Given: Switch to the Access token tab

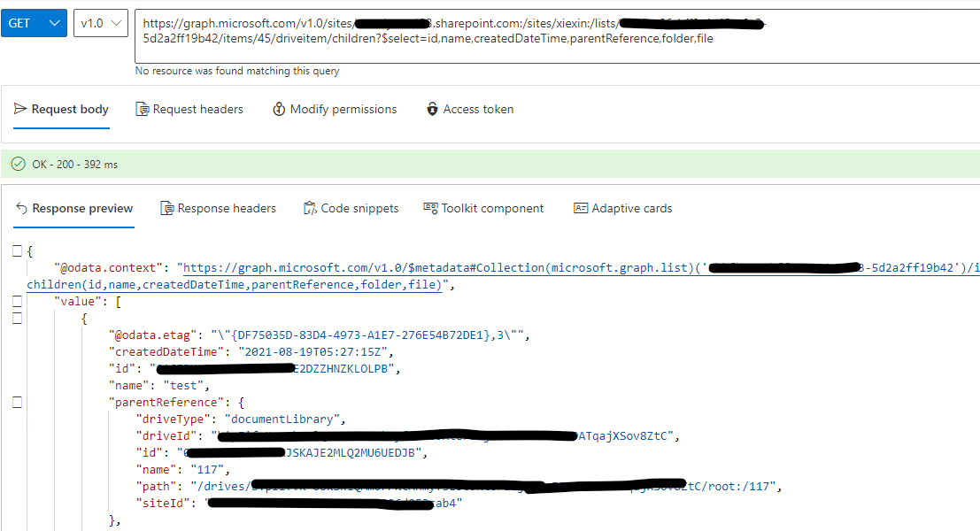Looking at the screenshot, I should [479, 108].
